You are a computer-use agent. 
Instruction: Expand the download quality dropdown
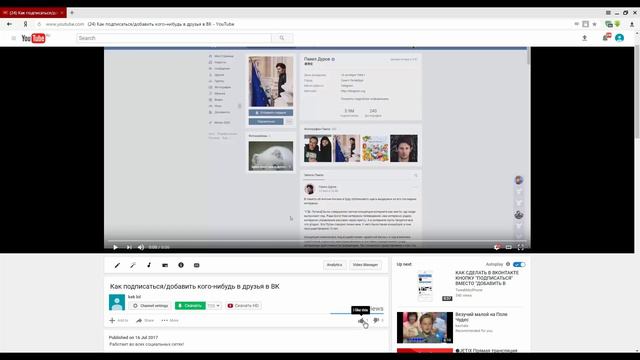coord(213,305)
